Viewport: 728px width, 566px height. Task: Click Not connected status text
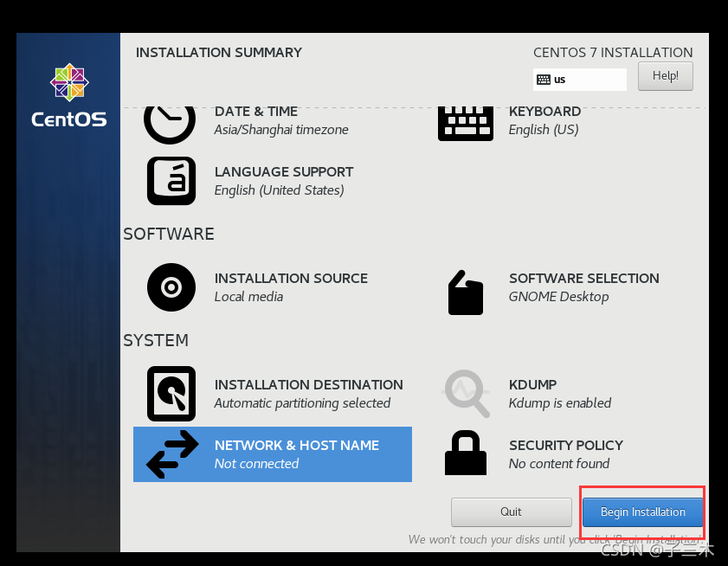click(256, 464)
